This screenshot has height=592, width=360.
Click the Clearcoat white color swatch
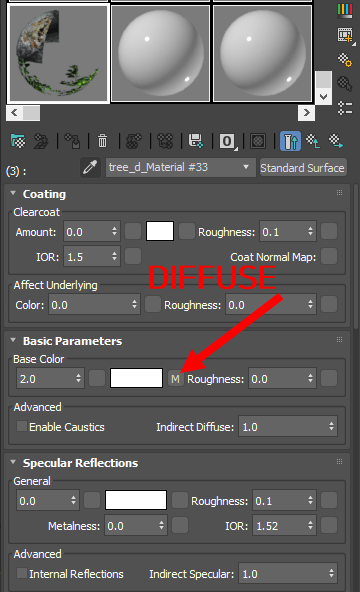[x=160, y=231]
